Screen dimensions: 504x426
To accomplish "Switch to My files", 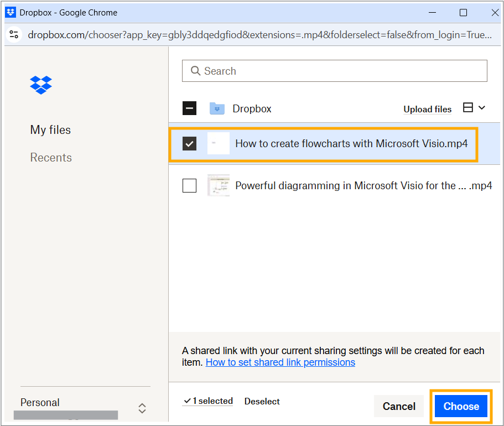I will pyautogui.click(x=50, y=129).
